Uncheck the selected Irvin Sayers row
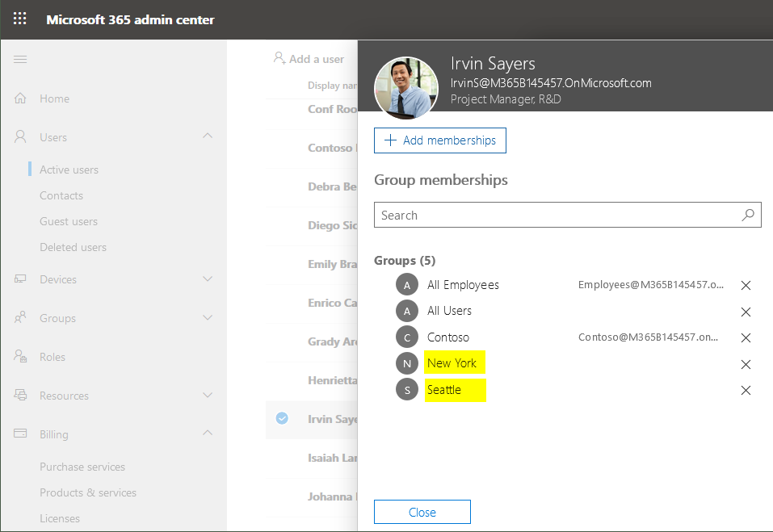Viewport: 773px width, 532px height. click(x=282, y=418)
